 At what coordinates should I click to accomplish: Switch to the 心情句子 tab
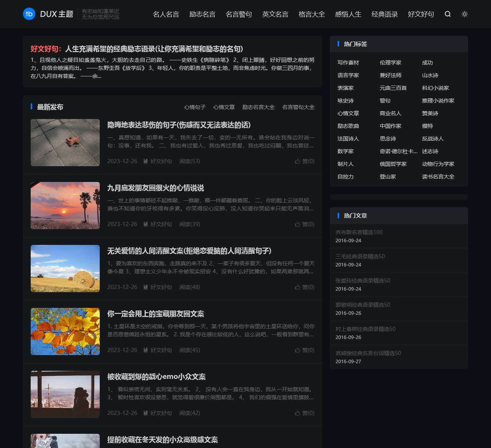tap(195, 107)
